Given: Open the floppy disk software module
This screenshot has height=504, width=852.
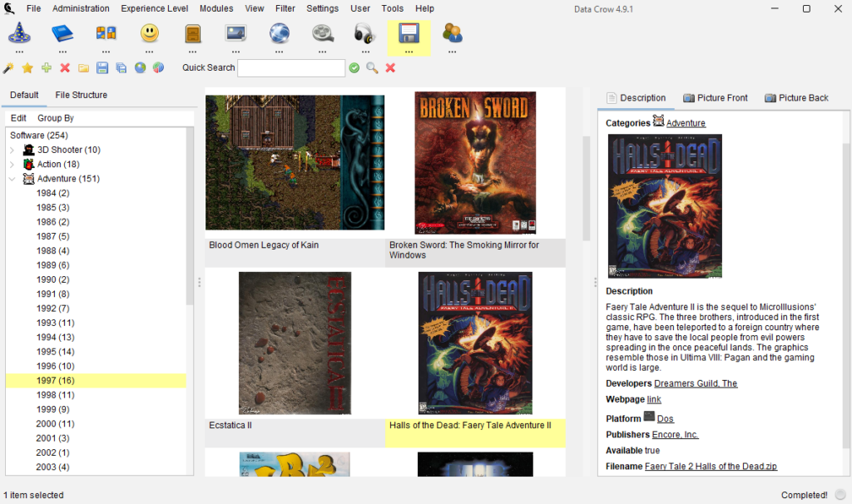Looking at the screenshot, I should [x=409, y=33].
